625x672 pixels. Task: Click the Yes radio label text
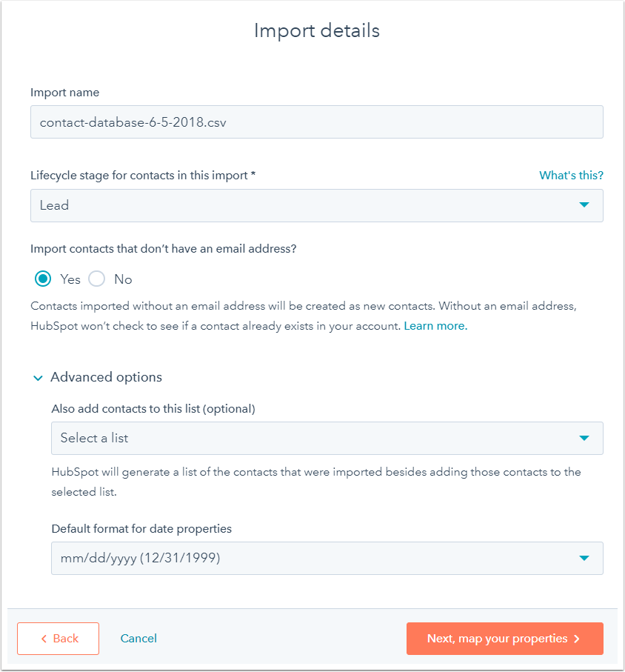click(70, 279)
